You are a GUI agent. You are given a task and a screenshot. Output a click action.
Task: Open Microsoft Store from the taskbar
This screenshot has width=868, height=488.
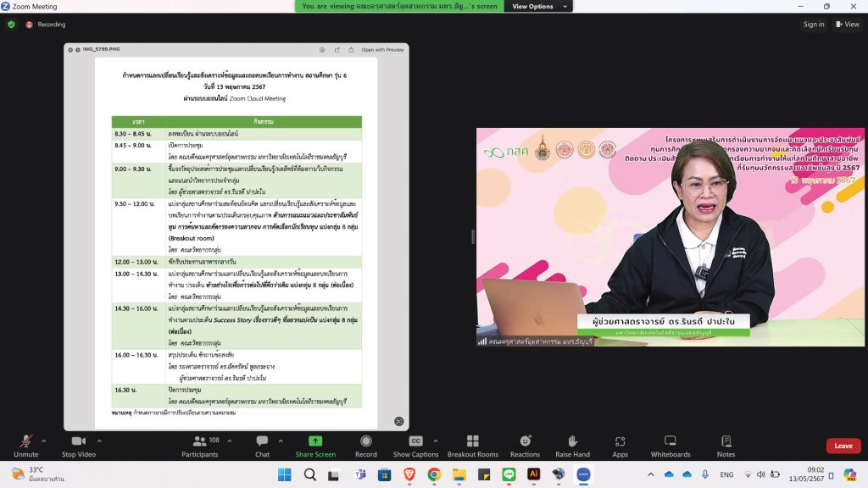384,474
